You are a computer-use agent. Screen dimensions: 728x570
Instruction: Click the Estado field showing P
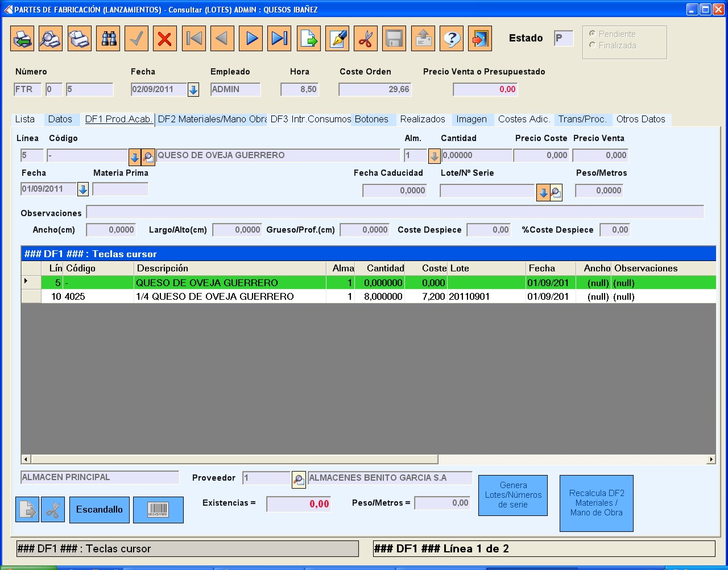pos(564,39)
